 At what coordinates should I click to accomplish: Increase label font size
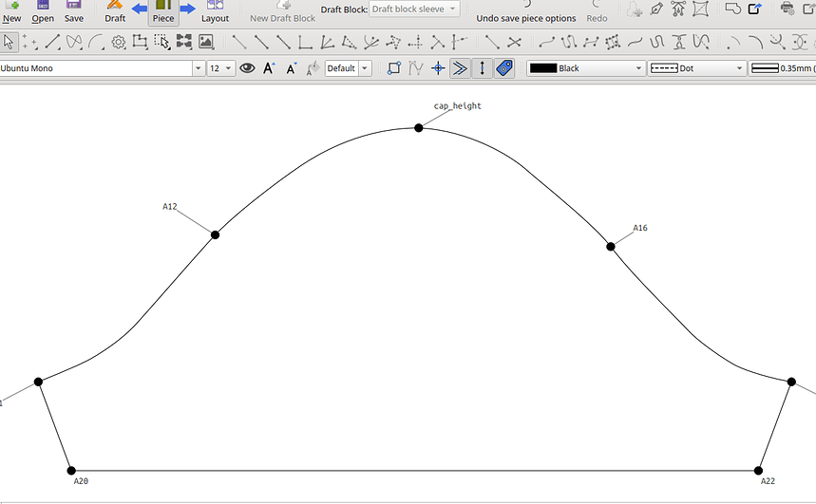(x=269, y=68)
